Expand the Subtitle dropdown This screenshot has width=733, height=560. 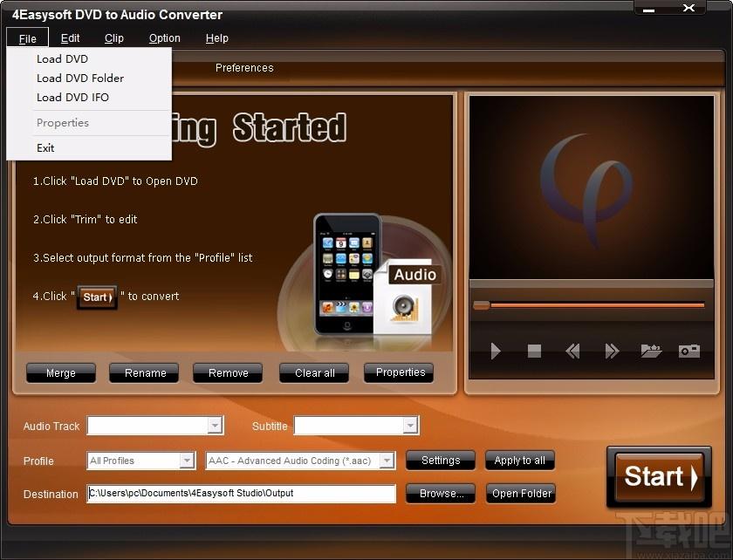point(410,426)
